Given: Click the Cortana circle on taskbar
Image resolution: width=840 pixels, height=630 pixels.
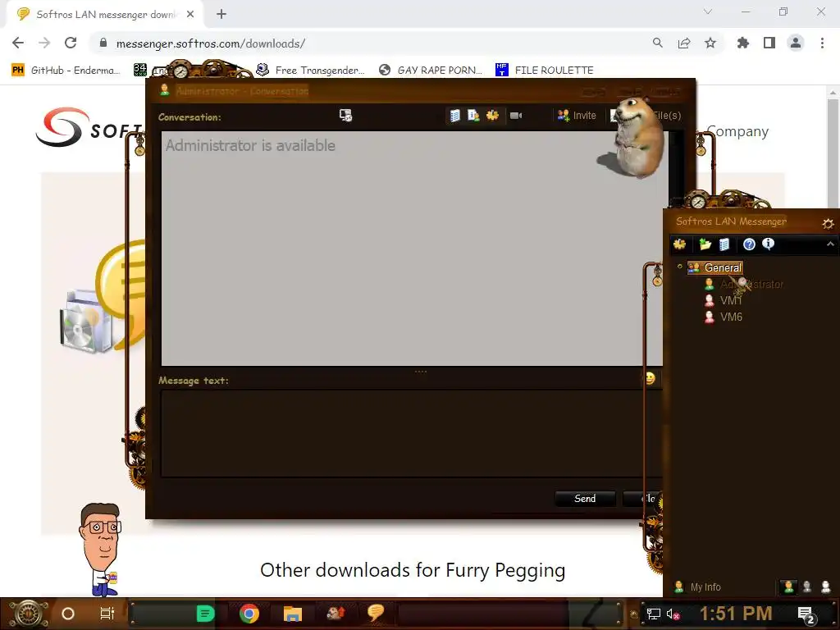Looking at the screenshot, I should point(68,614).
